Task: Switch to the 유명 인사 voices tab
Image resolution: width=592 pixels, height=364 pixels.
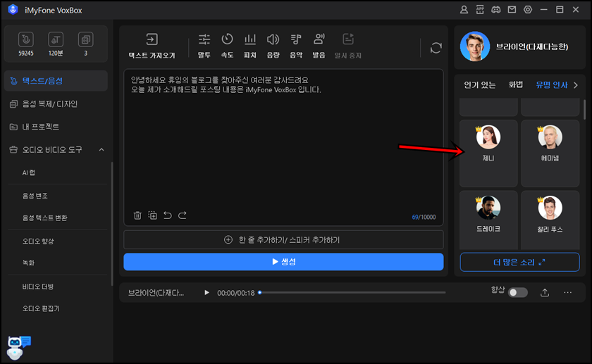Action: [x=552, y=85]
